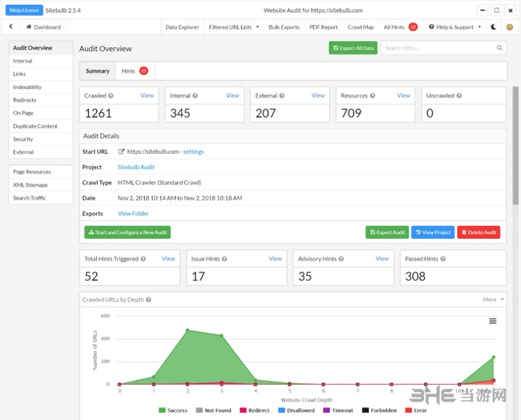Switch to the Hints tab
Viewport: 521px width, 420px height.
(x=135, y=71)
